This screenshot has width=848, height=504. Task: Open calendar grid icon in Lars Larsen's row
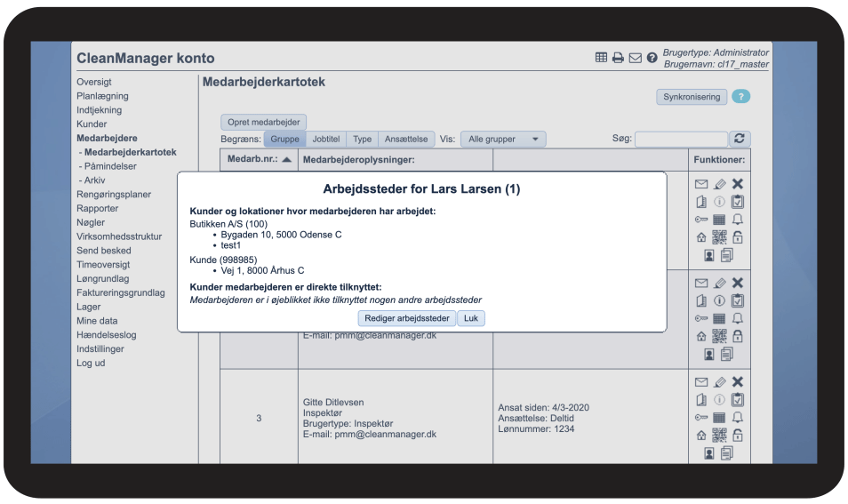(x=719, y=220)
